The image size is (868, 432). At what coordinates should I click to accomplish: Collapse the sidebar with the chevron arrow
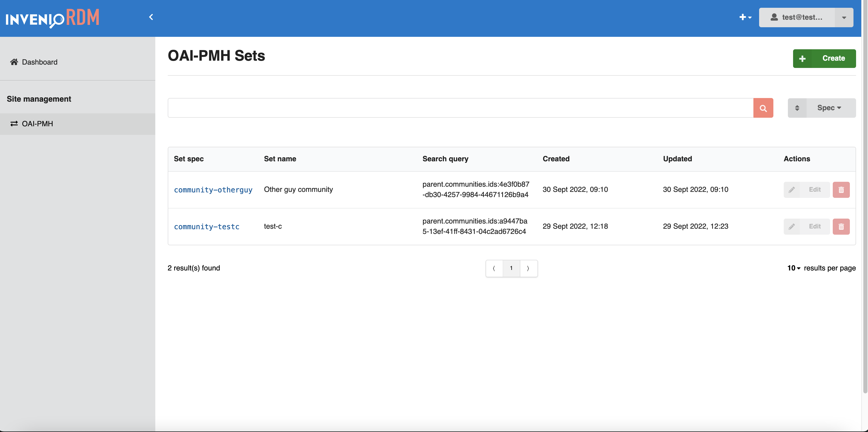point(151,17)
